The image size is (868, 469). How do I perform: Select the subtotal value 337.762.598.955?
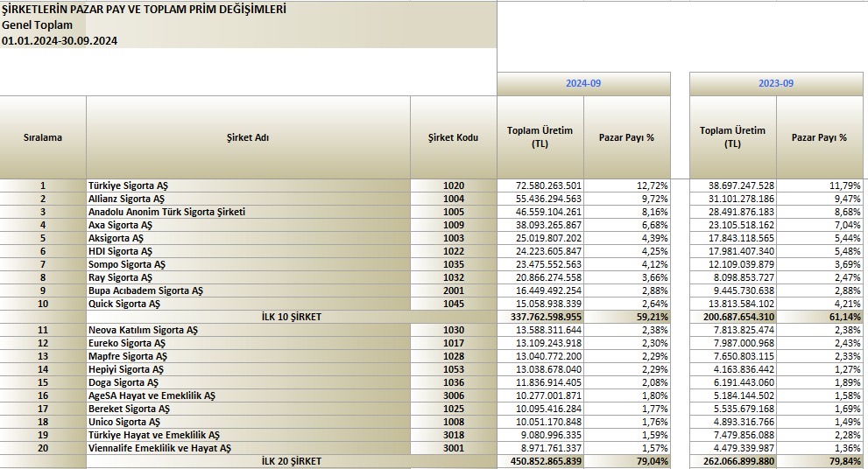pyautogui.click(x=540, y=318)
